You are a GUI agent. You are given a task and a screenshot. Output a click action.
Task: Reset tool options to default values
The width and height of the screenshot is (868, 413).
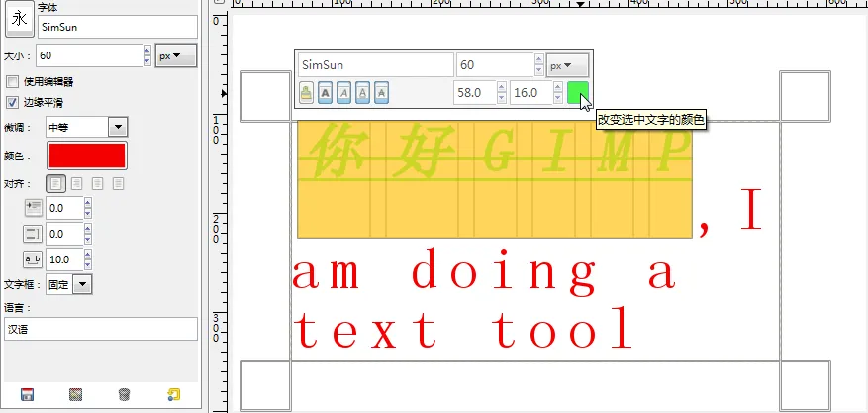pyautogui.click(x=174, y=395)
